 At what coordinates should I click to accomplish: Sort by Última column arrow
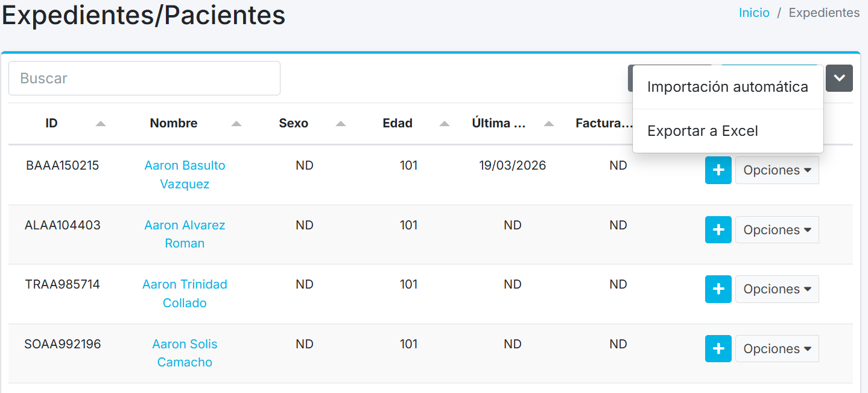pos(549,124)
